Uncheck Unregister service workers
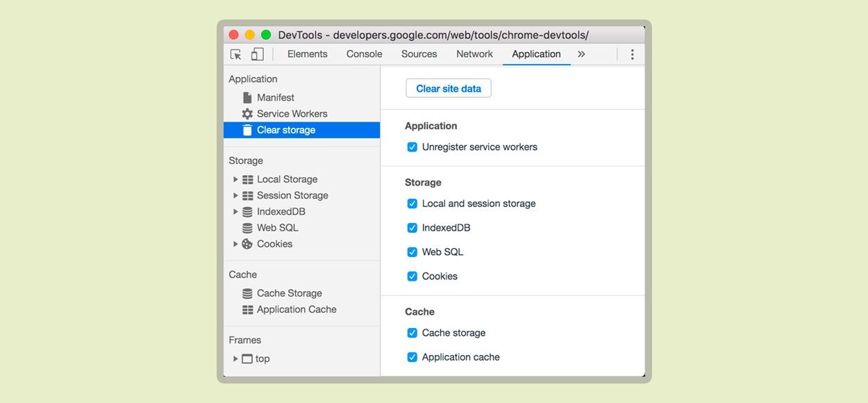The height and width of the screenshot is (403, 868). click(x=412, y=147)
